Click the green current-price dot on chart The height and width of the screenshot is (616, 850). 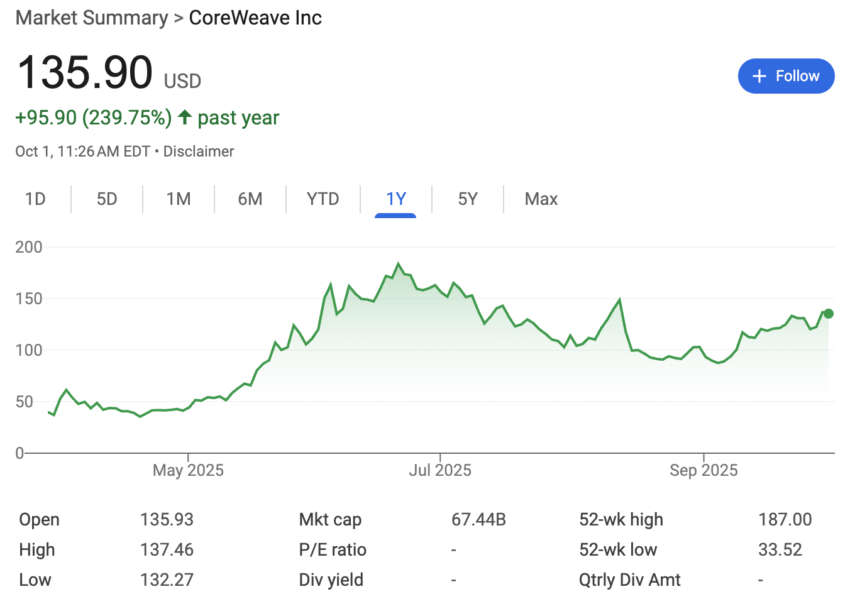point(828,314)
